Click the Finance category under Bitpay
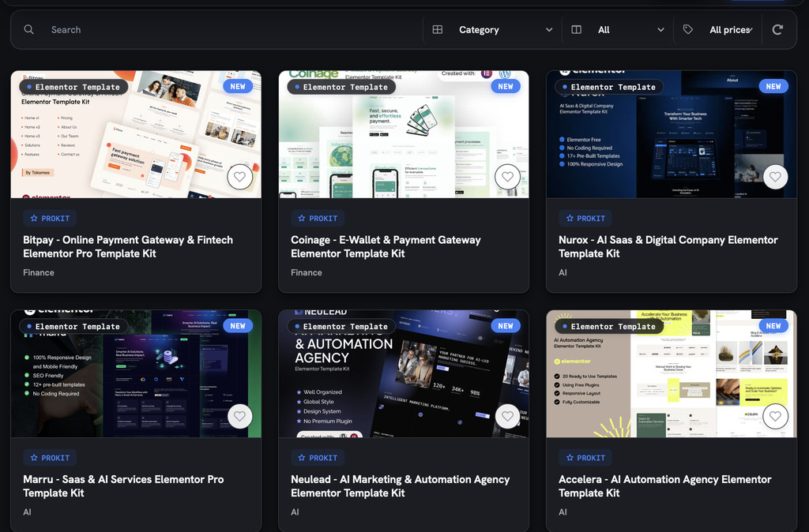Viewport: 809px width, 532px height. click(39, 272)
